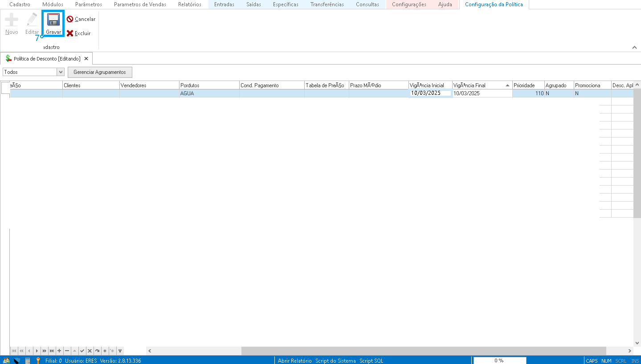Select Política de Desconto [Editando] document tab
Image resolution: width=641 pixels, height=364 pixels.
(47, 58)
